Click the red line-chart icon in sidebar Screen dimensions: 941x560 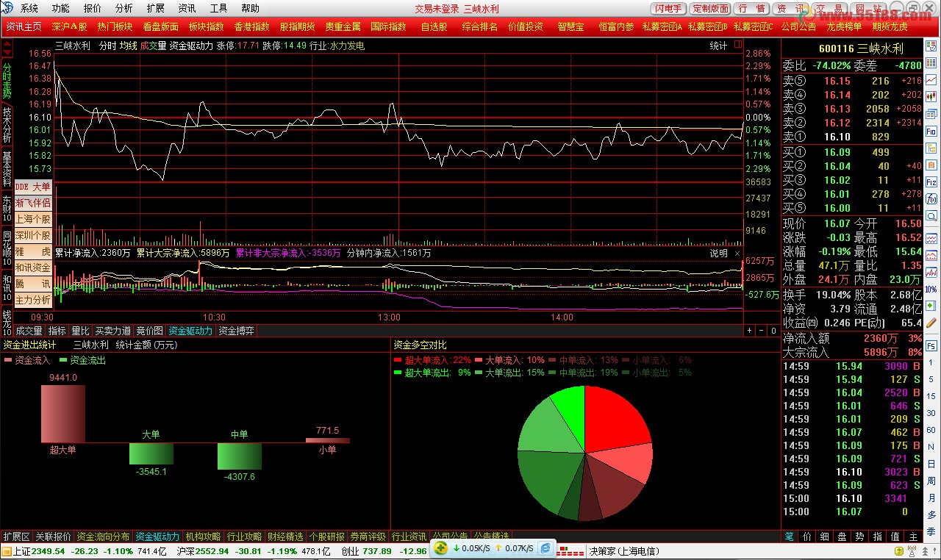point(931,79)
